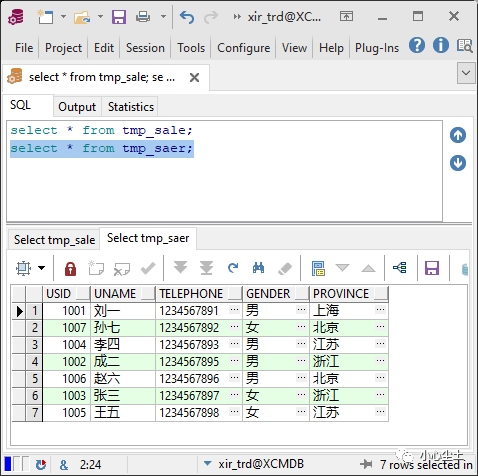The image size is (478, 476).
Task: Click Fetch last page double-arrow icon
Action: click(207, 268)
